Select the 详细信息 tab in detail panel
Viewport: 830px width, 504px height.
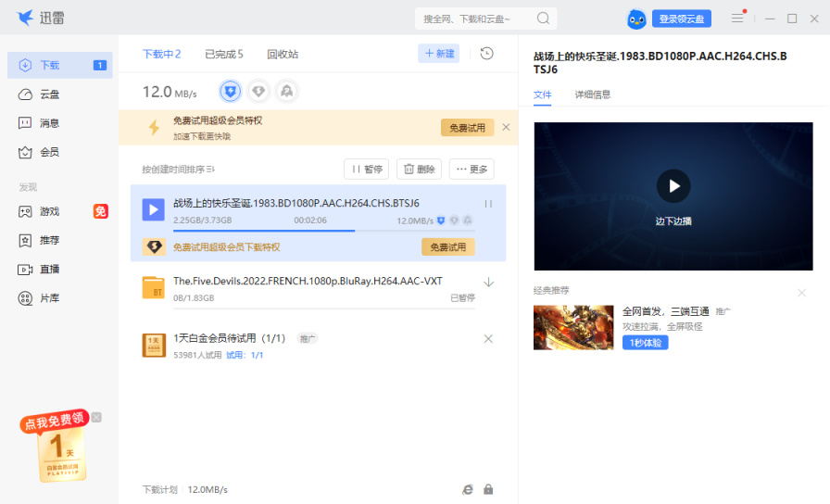coord(592,94)
